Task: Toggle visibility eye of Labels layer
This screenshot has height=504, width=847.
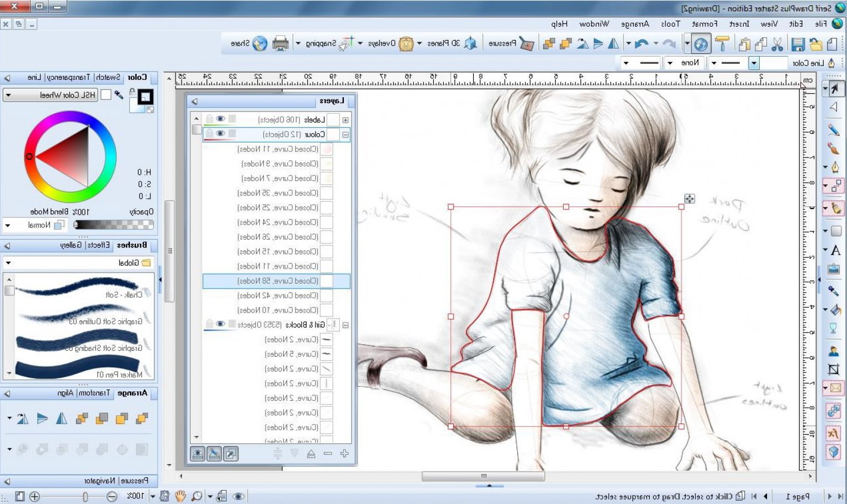Action: pos(220,119)
